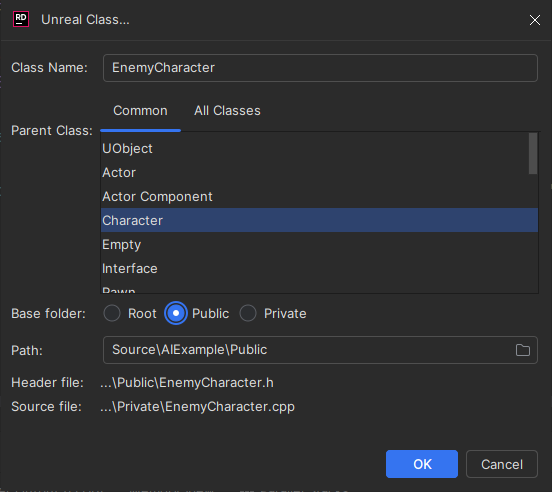This screenshot has width=552, height=492.
Task: Switch to the All Classes tab
Action: click(x=227, y=111)
